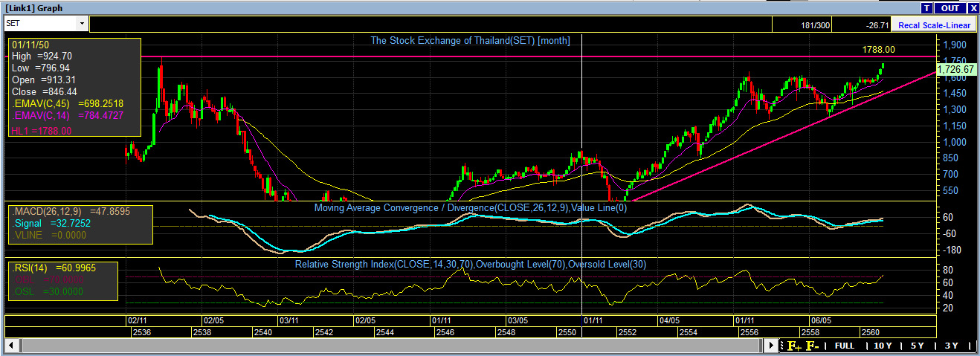Click the 1,726.67 current price tag
Screen dimensions: 980x356
[x=955, y=69]
